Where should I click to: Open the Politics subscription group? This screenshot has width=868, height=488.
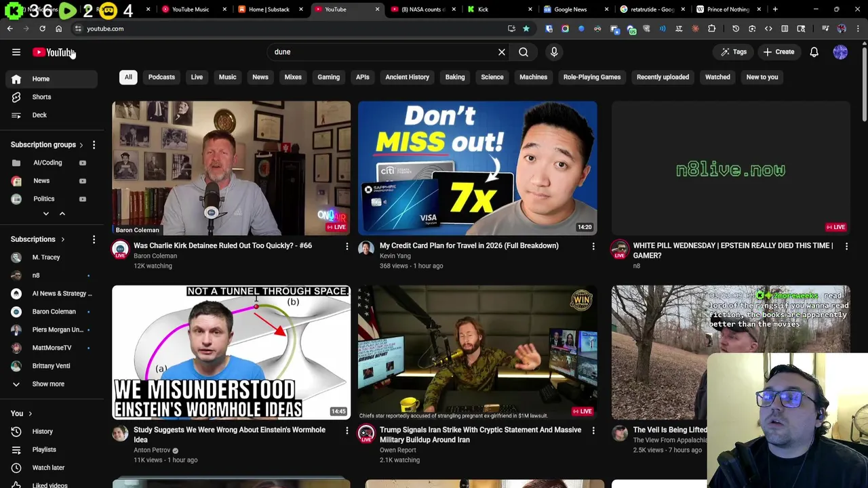tap(43, 199)
